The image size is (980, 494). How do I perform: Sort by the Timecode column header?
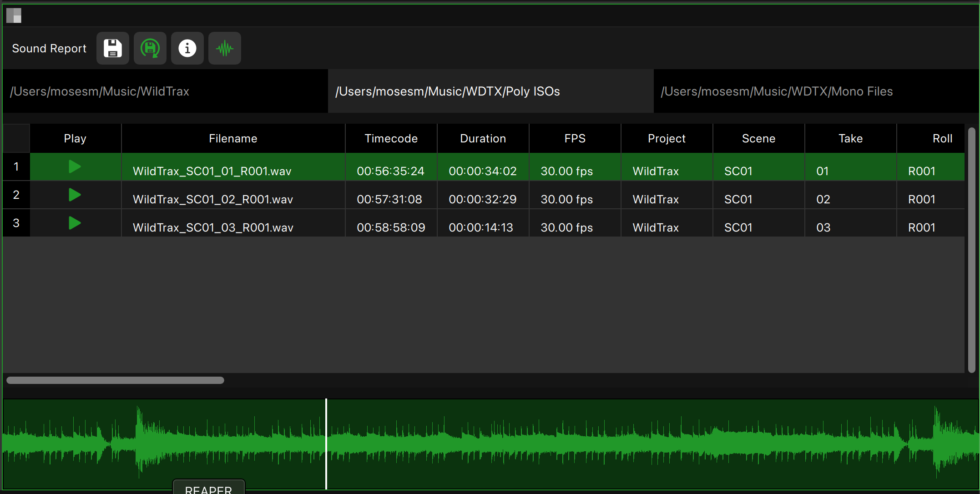click(x=391, y=138)
